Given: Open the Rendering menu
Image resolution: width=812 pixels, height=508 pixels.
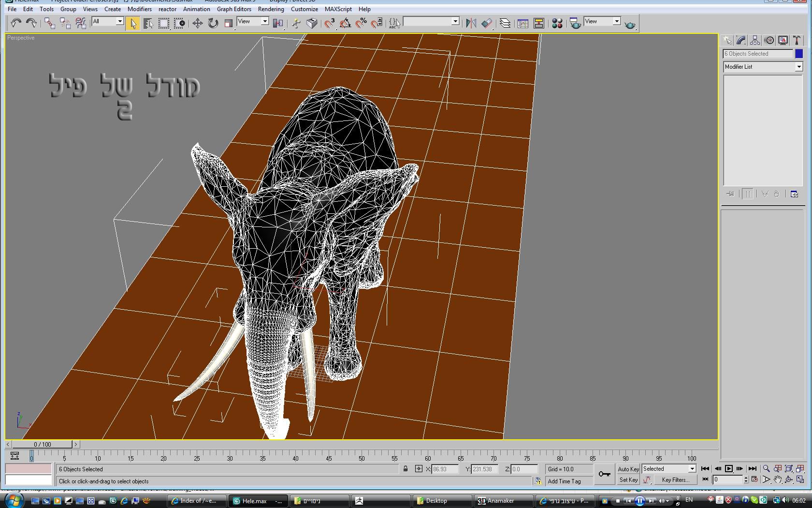Looking at the screenshot, I should 271,9.
